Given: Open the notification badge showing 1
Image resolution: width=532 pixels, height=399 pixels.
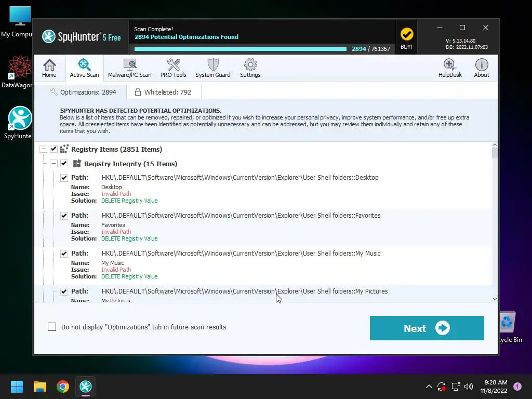Looking at the screenshot, I should 517,387.
